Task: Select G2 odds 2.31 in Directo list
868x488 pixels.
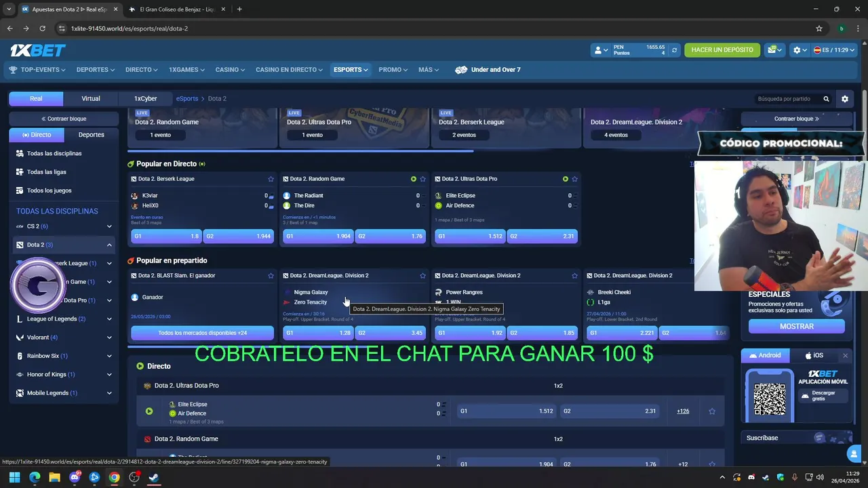Action: (610, 411)
